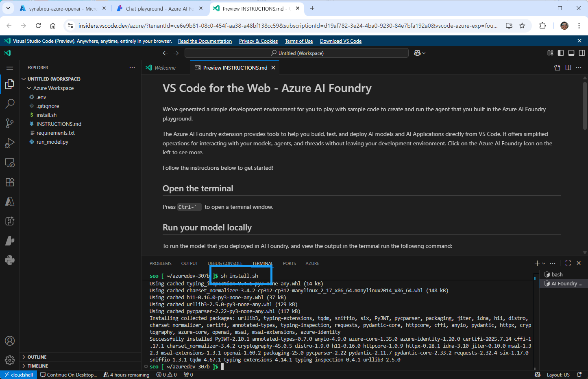Open the Search view in activity bar

pos(10,104)
